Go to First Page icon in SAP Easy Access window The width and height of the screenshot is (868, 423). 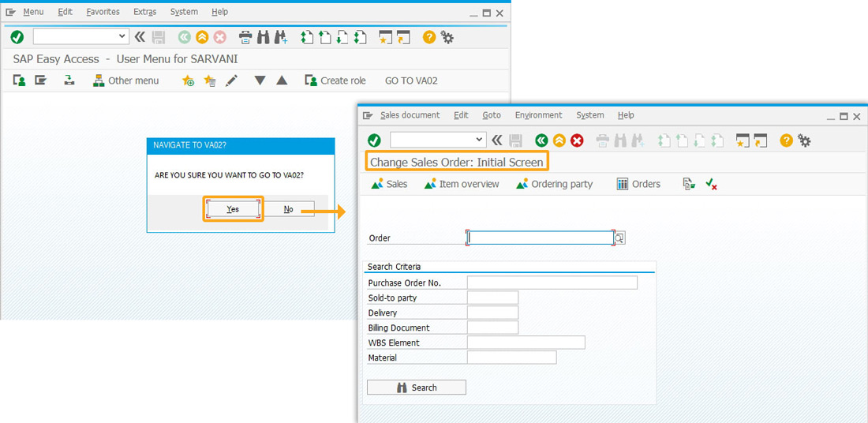pyautogui.click(x=307, y=38)
